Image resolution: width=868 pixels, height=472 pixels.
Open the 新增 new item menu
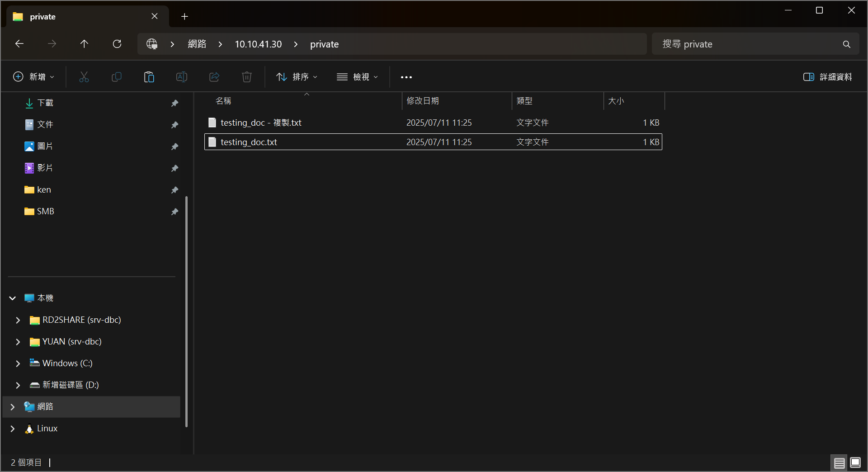click(34, 77)
